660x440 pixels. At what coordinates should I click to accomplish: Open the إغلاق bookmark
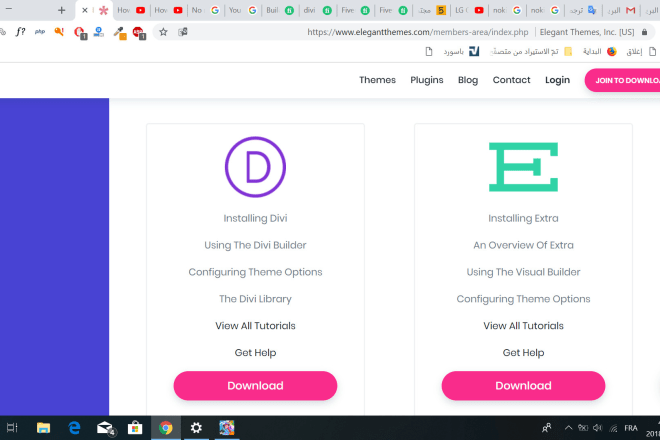[x=641, y=51]
